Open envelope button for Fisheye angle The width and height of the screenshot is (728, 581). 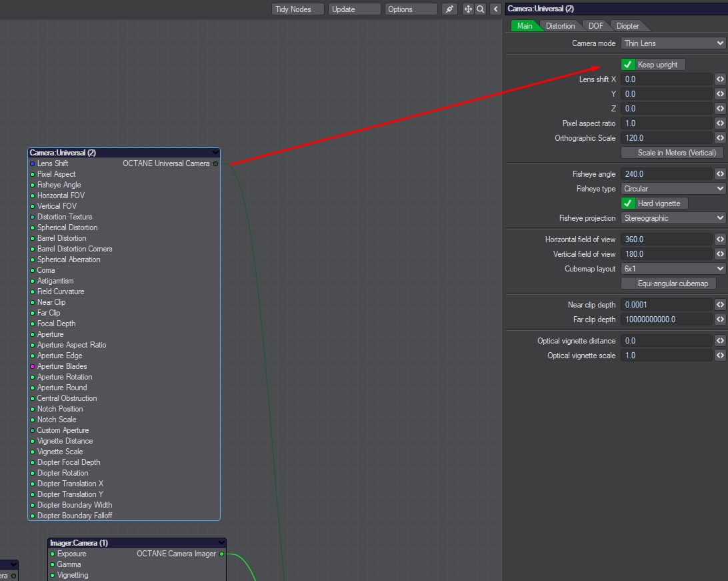click(720, 174)
